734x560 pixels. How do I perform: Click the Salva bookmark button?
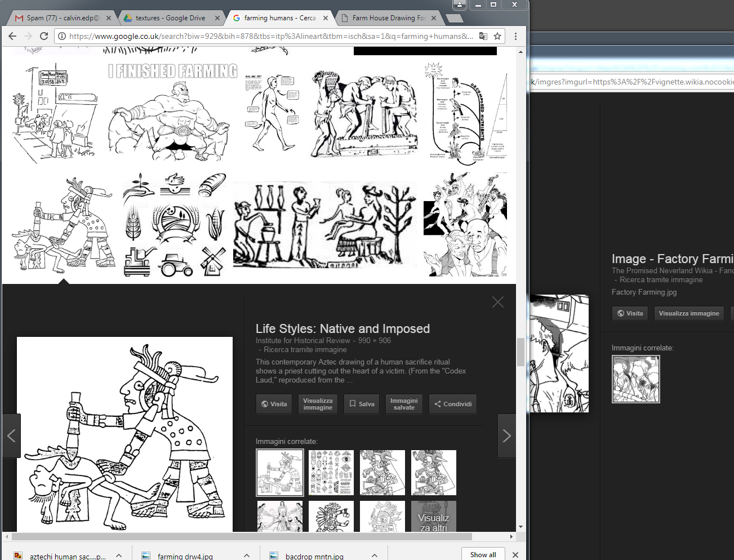click(361, 404)
